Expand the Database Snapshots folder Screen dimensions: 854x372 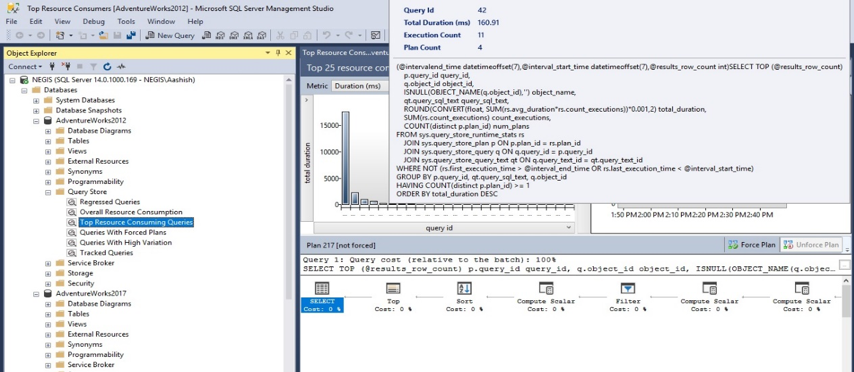point(36,111)
